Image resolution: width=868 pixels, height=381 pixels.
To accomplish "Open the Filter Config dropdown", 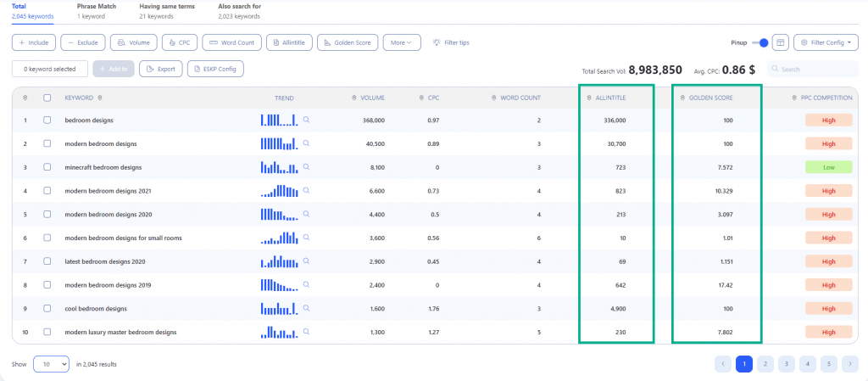I will (826, 42).
